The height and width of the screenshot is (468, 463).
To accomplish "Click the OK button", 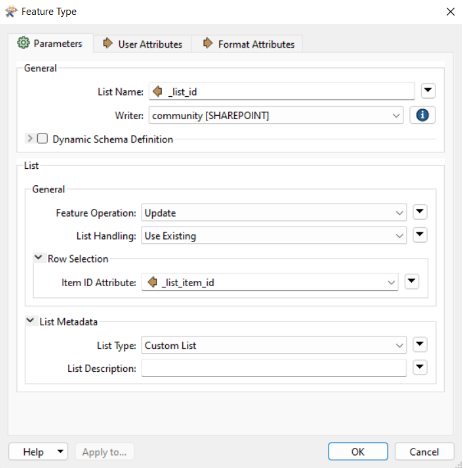I will [358, 452].
